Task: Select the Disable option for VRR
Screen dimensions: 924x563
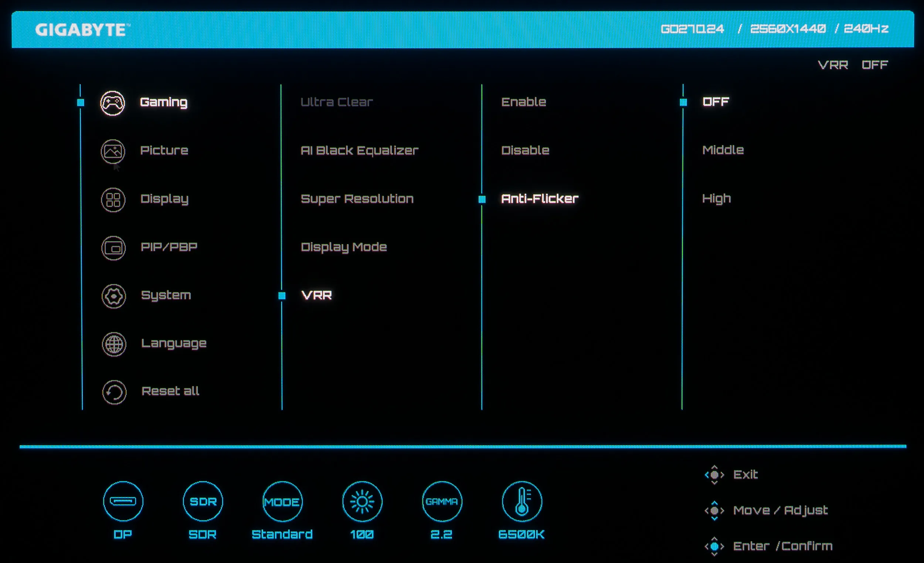Action: click(525, 150)
